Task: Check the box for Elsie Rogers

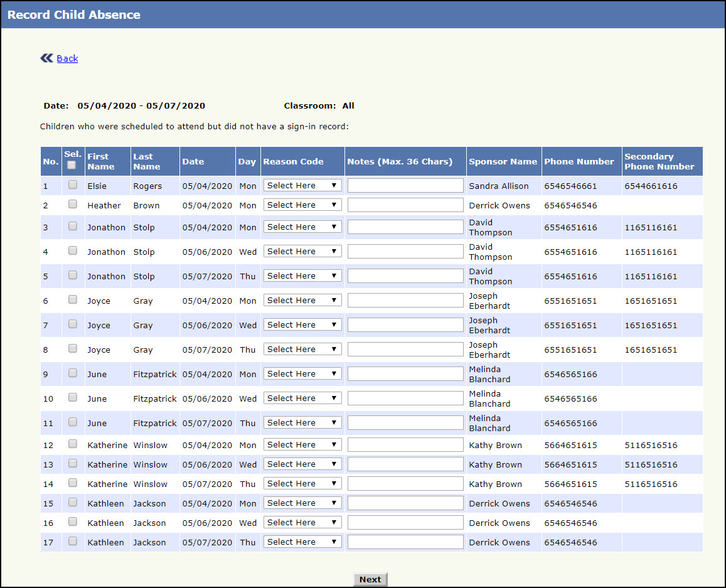Action: coord(73,184)
